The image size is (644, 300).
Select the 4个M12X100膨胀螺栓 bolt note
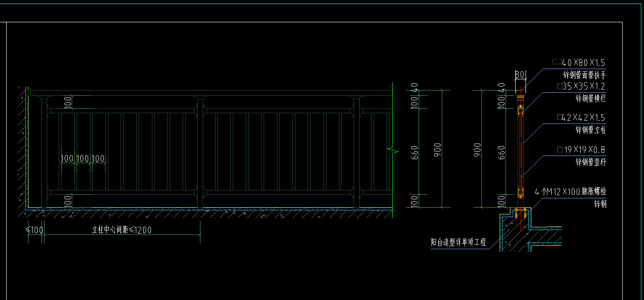pos(571,192)
